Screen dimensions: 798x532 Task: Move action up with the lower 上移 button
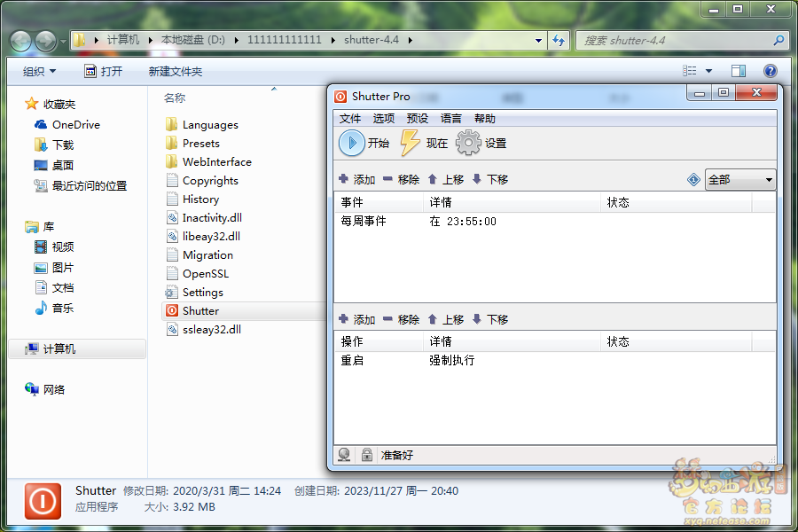[x=446, y=319]
